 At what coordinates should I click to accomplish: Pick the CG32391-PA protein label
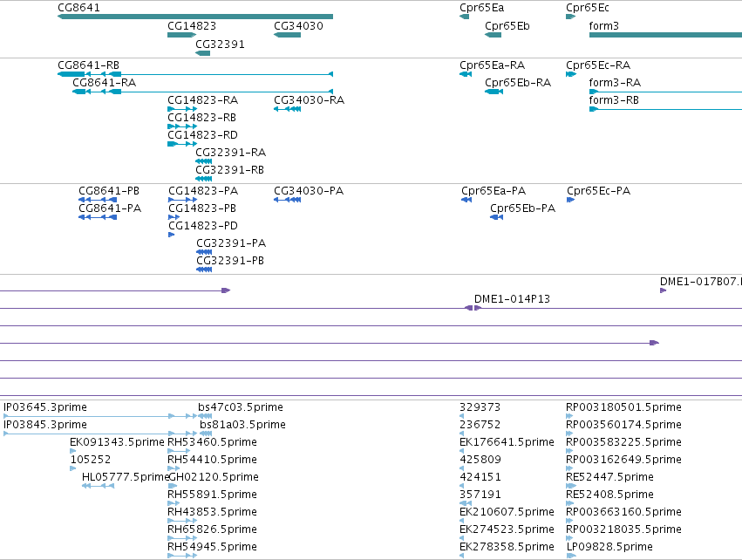[231, 243]
